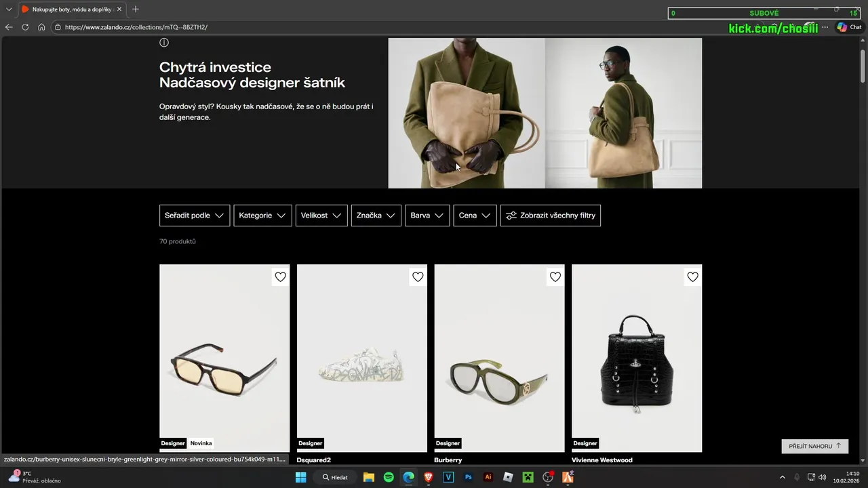Open the blue V app in taskbar

(x=448, y=477)
